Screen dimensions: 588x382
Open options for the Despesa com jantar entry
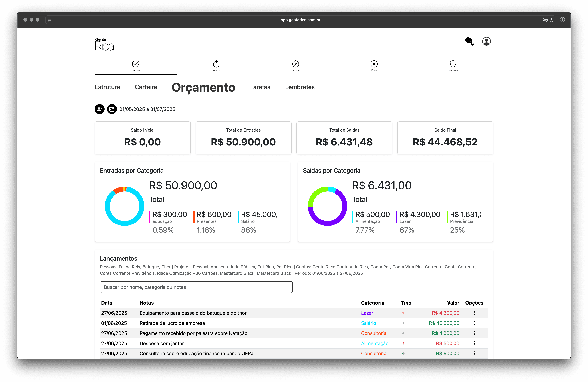pyautogui.click(x=474, y=343)
